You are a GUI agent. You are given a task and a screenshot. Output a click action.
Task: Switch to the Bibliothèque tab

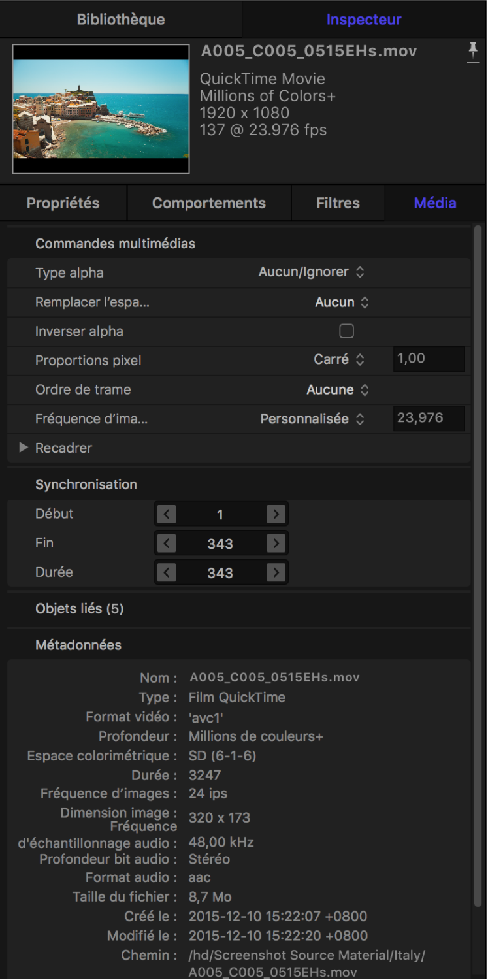pyautogui.click(x=121, y=19)
